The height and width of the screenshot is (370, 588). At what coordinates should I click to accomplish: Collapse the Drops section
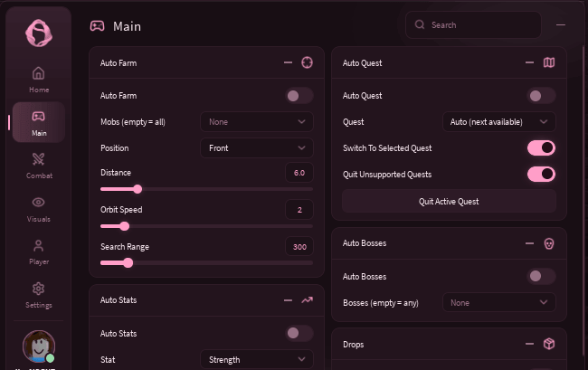click(x=529, y=344)
